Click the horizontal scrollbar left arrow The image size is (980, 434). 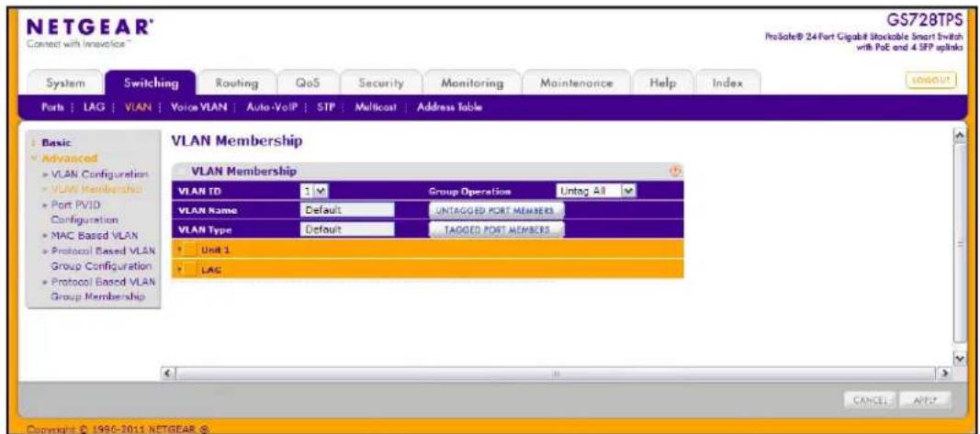(x=167, y=373)
